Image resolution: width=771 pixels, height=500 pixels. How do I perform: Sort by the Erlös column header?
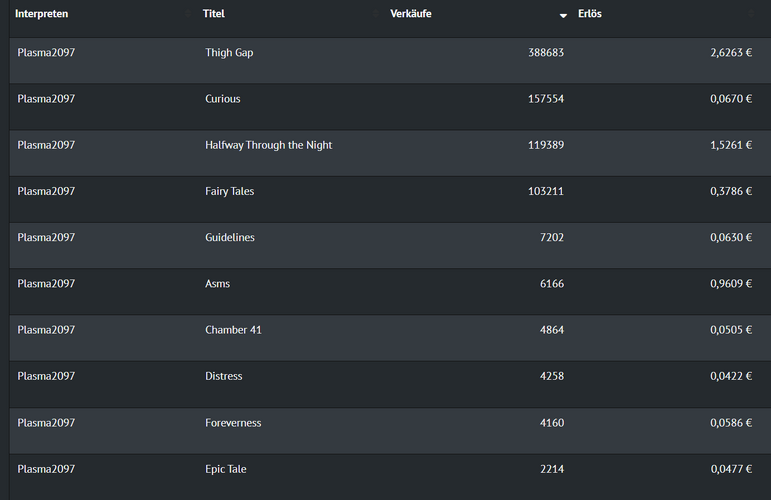click(x=590, y=14)
